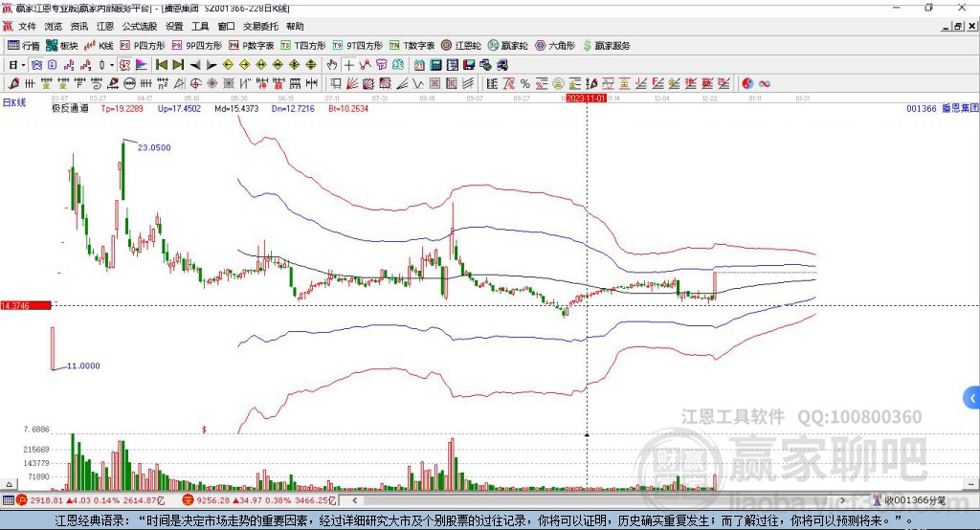
Task: Expand the candlestick style dropdown arrow
Action: pos(112,65)
